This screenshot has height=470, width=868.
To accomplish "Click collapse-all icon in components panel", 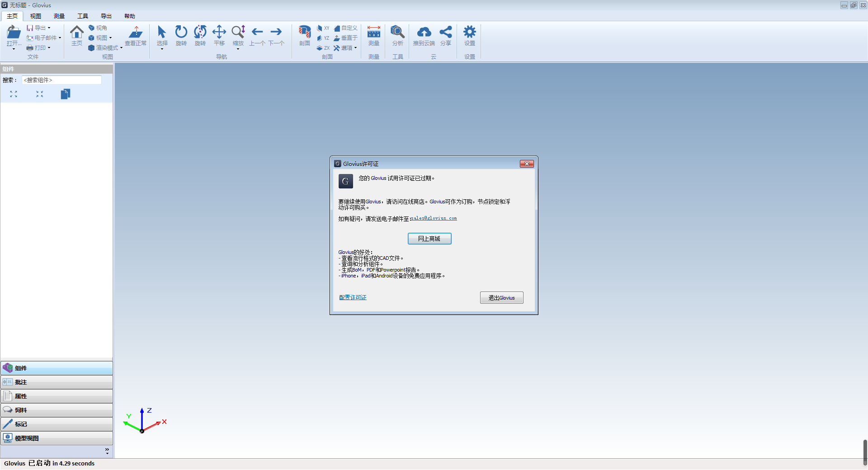I will coord(40,94).
